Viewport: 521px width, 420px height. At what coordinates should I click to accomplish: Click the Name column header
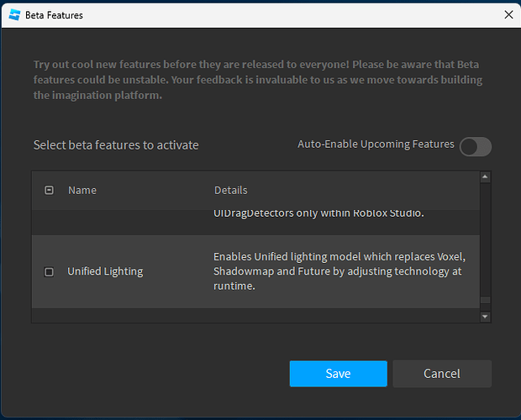[x=82, y=190]
